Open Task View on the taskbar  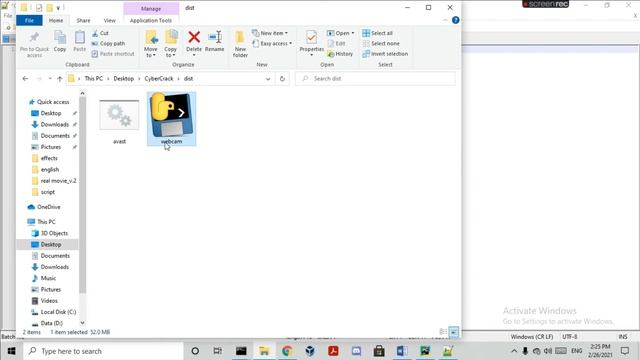[218, 351]
